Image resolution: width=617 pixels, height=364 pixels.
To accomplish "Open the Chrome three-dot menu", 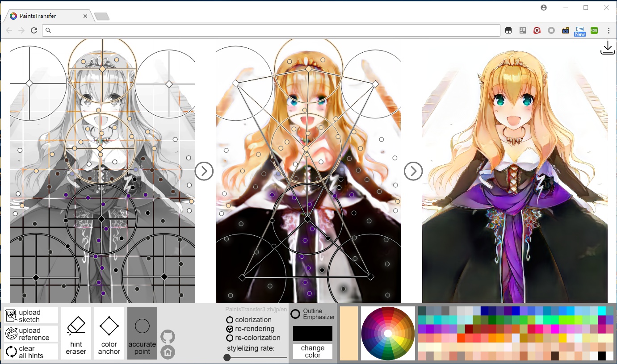I will [609, 30].
